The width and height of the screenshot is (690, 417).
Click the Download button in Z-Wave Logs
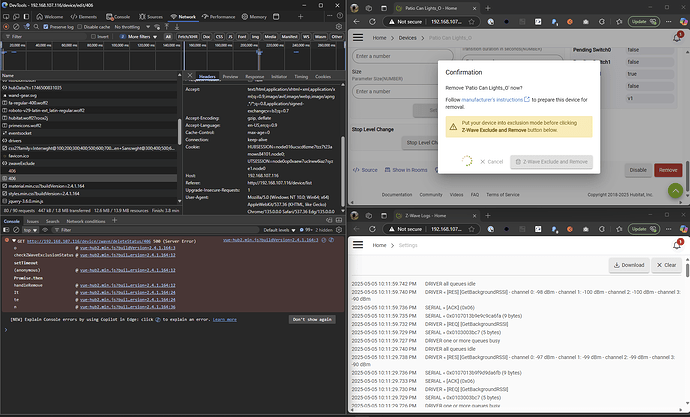[629, 265]
